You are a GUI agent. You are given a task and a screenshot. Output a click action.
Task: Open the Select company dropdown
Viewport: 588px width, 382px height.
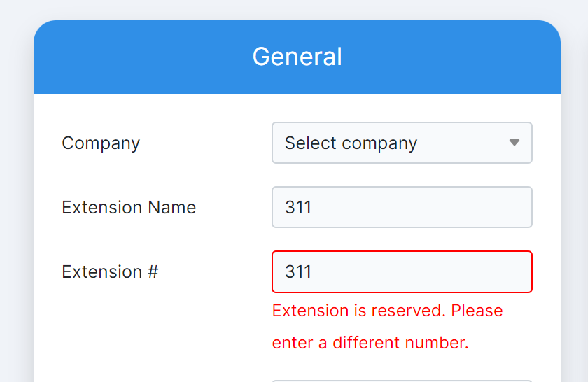(x=401, y=143)
